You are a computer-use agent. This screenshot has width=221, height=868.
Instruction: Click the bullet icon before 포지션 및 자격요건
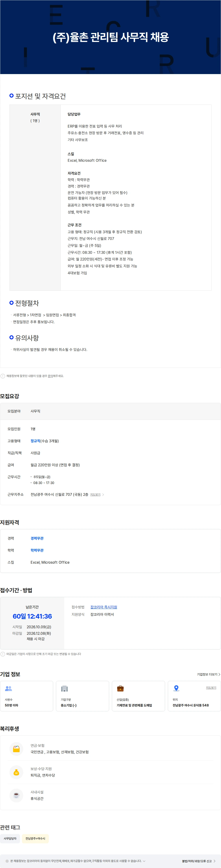pyautogui.click(x=12, y=96)
